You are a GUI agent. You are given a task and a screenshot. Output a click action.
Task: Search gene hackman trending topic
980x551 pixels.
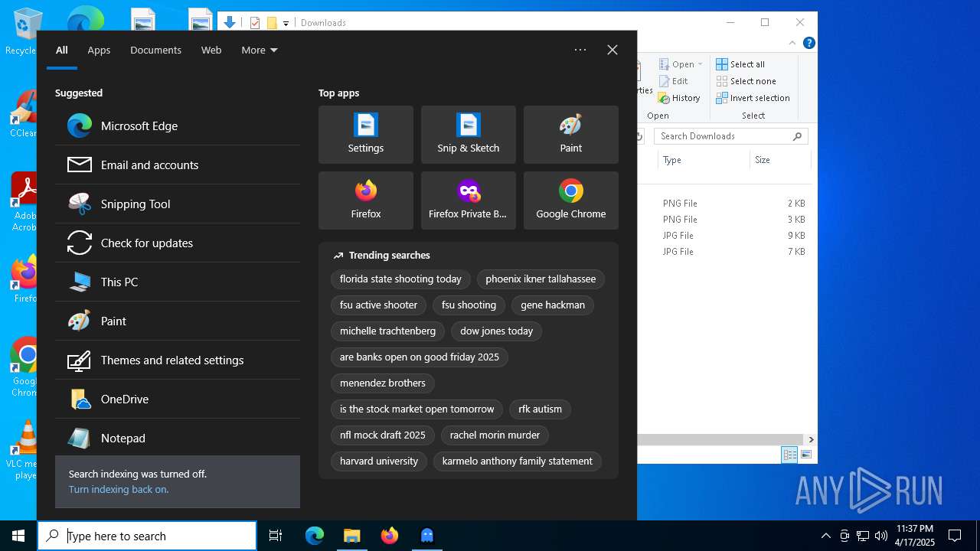pyautogui.click(x=553, y=305)
